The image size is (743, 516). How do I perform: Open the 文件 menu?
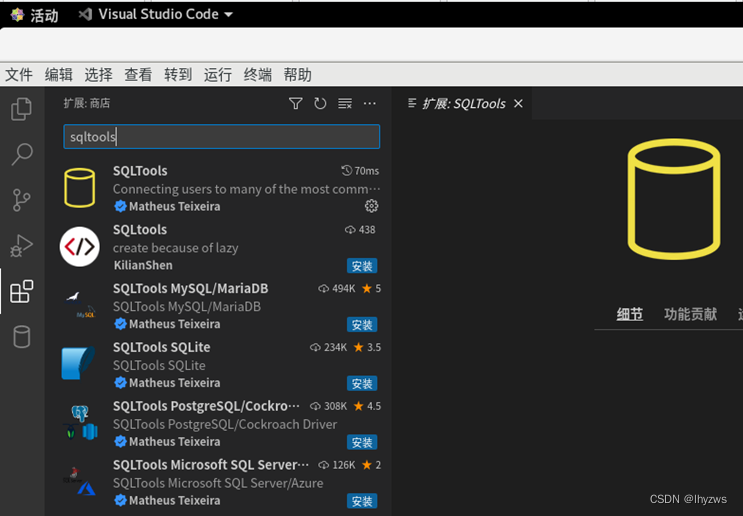tap(19, 74)
